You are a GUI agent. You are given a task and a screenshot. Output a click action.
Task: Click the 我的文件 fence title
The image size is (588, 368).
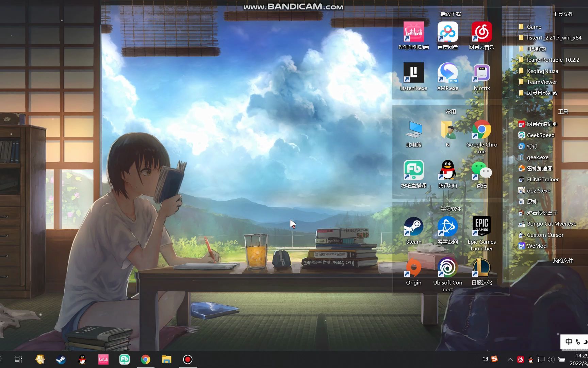pos(563,260)
